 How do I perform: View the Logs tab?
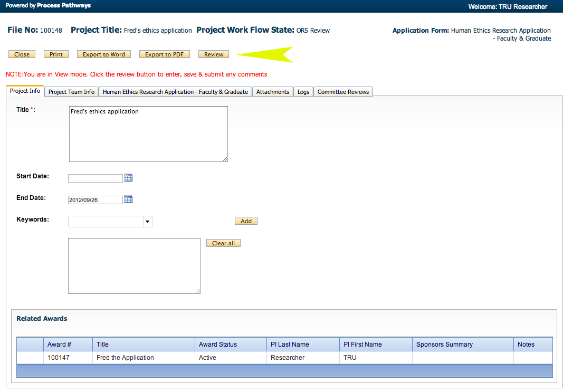[303, 92]
